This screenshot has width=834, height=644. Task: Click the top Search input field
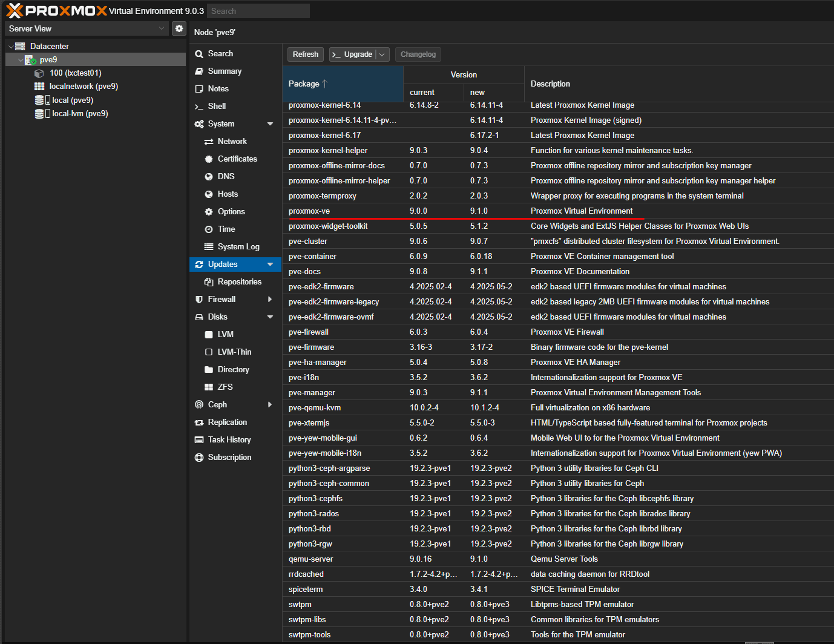pyautogui.click(x=258, y=10)
